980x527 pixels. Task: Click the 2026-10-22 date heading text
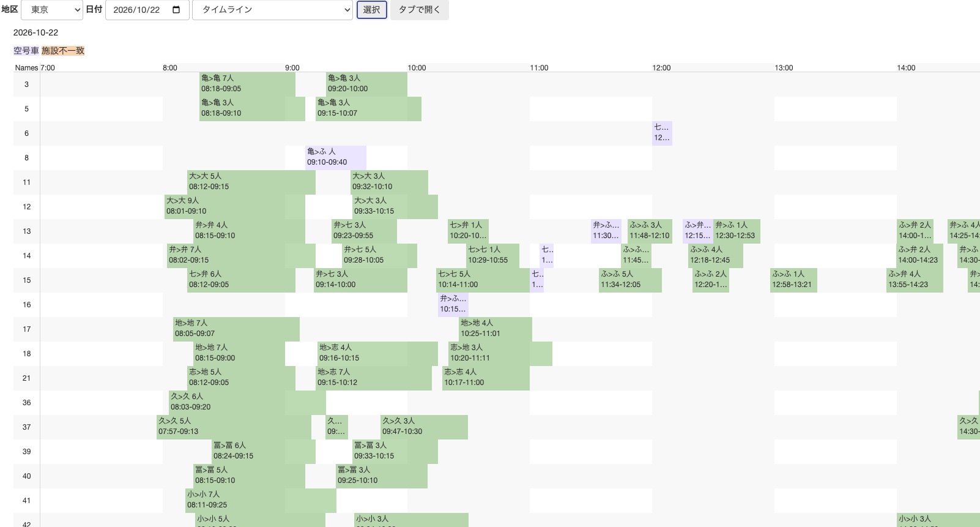(35, 32)
